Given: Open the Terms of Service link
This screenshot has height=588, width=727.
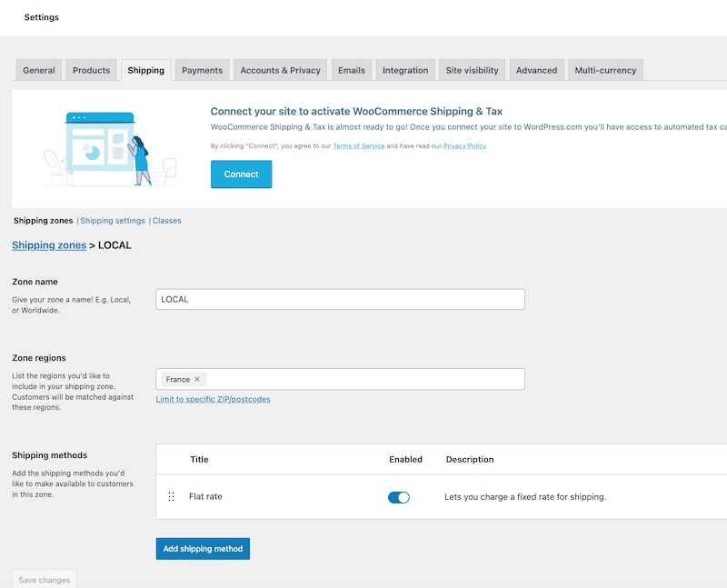Looking at the screenshot, I should (358, 145).
